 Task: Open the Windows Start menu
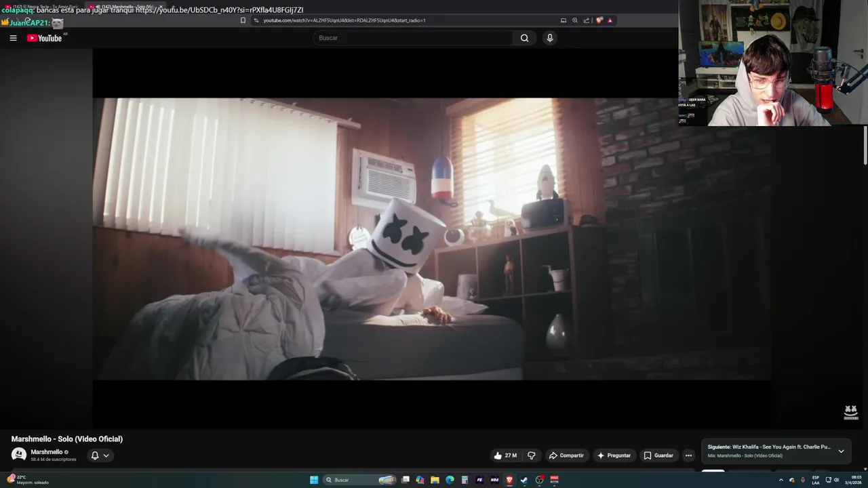point(314,480)
